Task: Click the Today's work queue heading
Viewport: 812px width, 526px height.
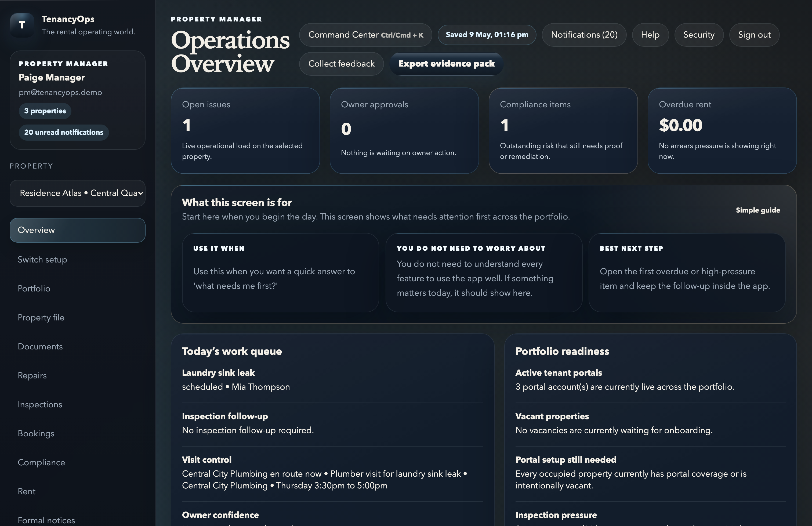Action: pyautogui.click(x=232, y=352)
